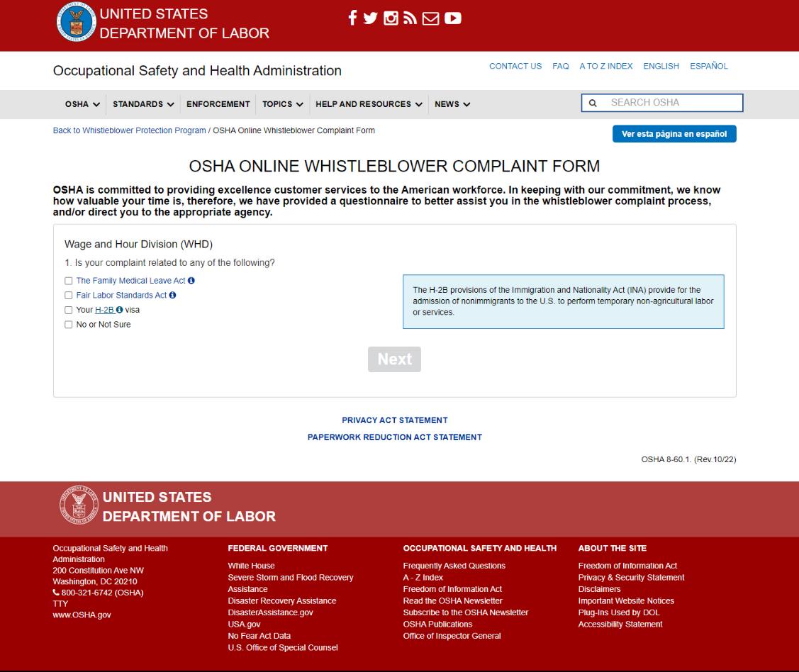Image resolution: width=799 pixels, height=672 pixels.
Task: Click the Next button
Action: tap(394, 359)
